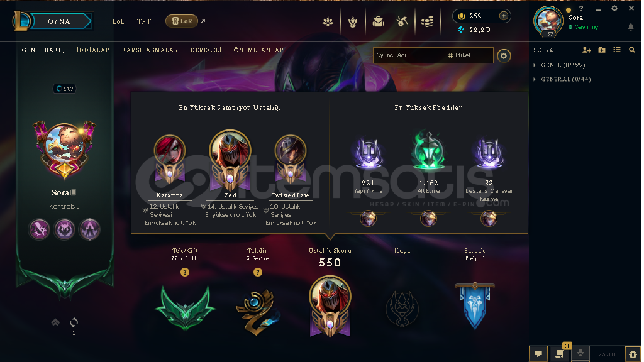Mute the microphone icon at the bottom
Image resolution: width=644 pixels, height=362 pixels.
[580, 353]
